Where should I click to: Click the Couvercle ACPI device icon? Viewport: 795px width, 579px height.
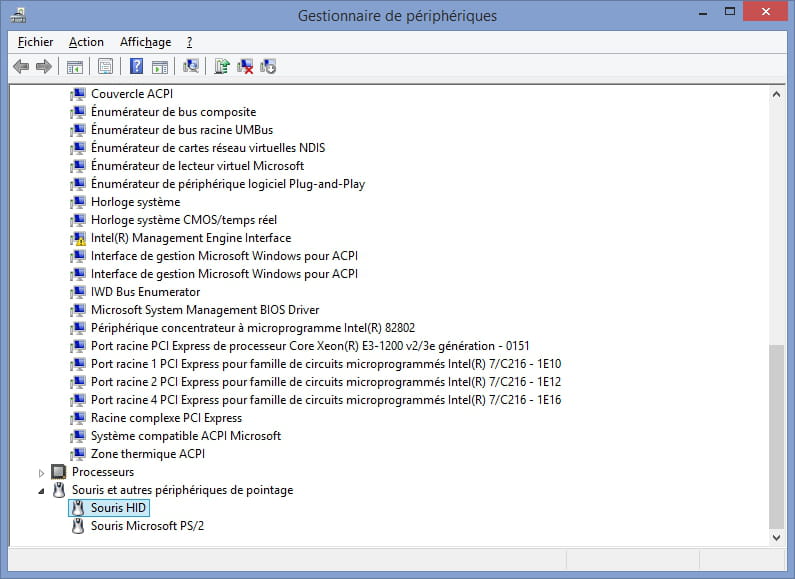(x=78, y=94)
